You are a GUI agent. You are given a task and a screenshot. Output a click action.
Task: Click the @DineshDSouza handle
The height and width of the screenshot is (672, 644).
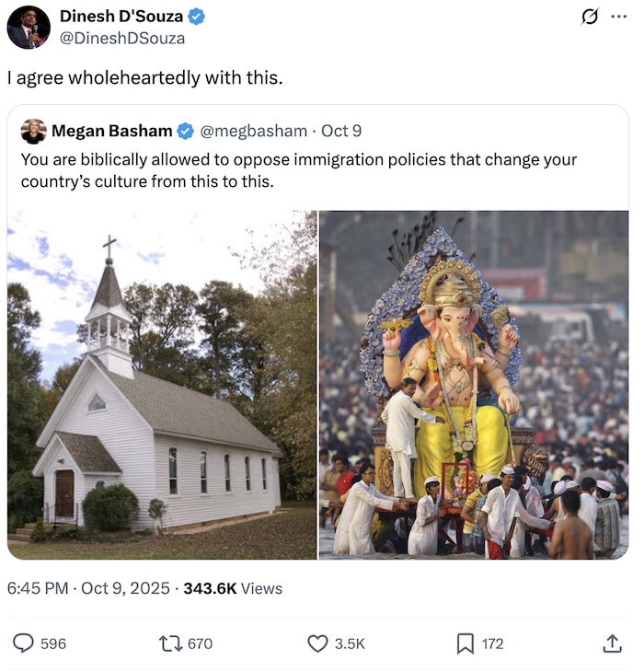pyautogui.click(x=122, y=38)
